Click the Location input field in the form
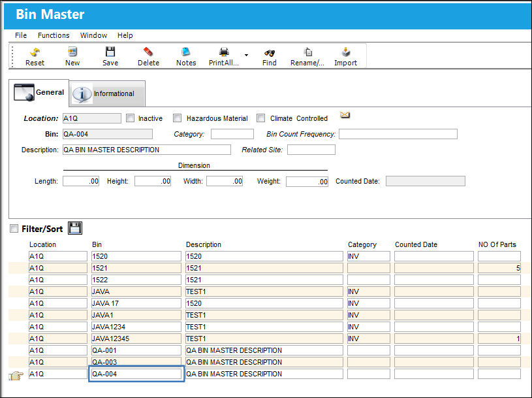The width and height of the screenshot is (532, 398). tap(92, 118)
